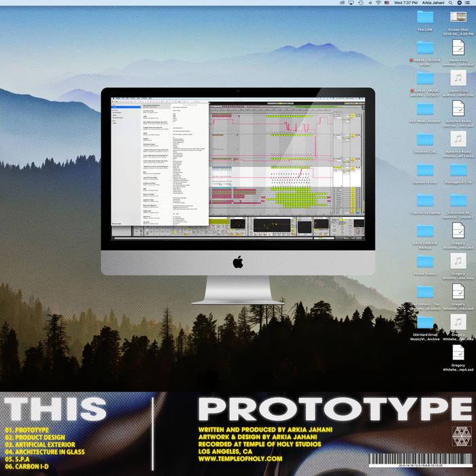476x476 pixels.
Task: Open the Transfer to Laptop folder
Action: coord(425,200)
